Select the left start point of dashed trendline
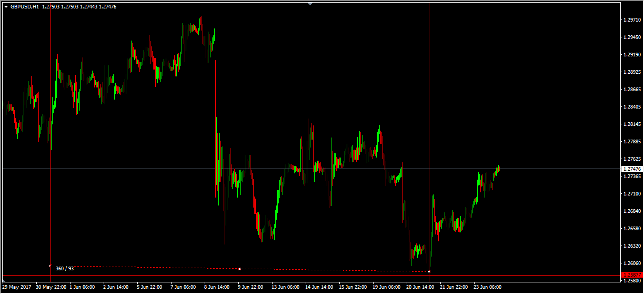This screenshot has height=294, width=644. coord(50,266)
